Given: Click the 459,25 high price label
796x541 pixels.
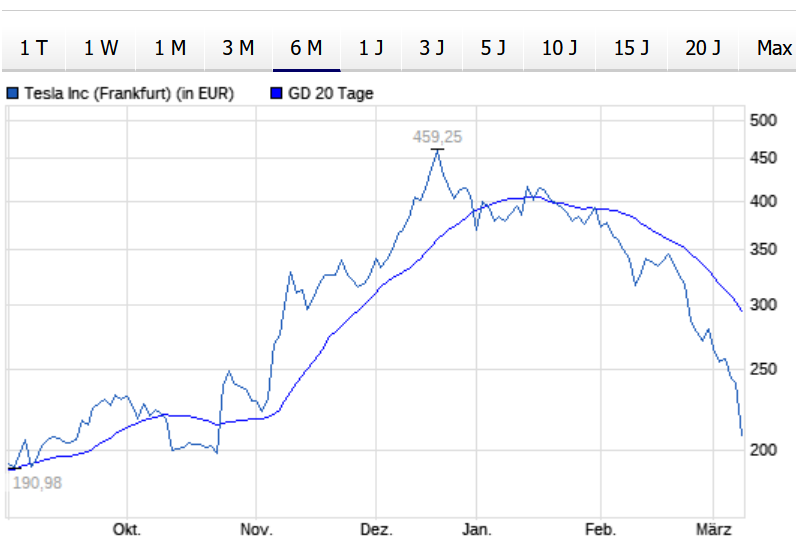Looking at the screenshot, I should point(437,137).
